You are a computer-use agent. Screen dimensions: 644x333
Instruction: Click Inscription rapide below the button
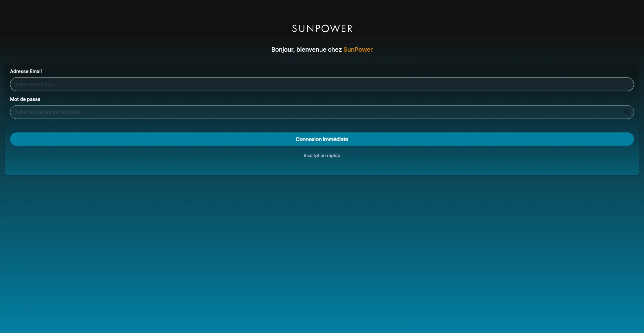(x=322, y=155)
